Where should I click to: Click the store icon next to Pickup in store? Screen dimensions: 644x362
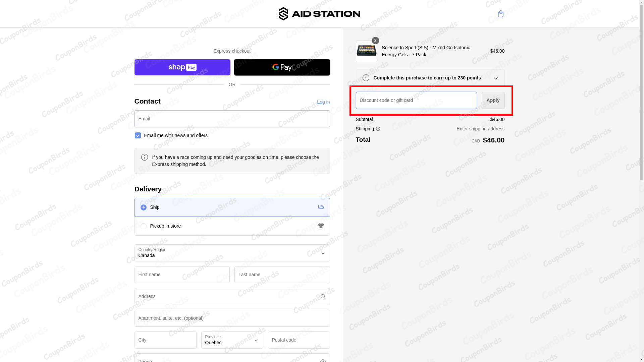point(321,226)
